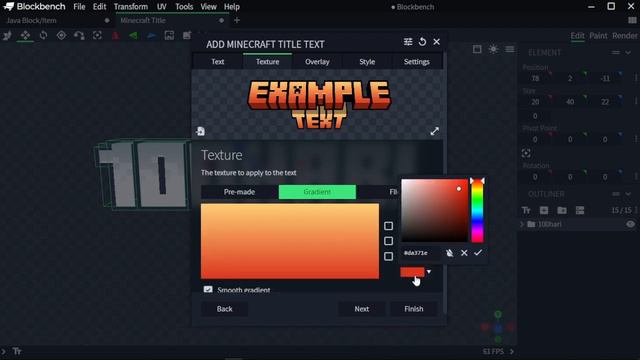Open the Tools menu
640x360 pixels.
[184, 7]
